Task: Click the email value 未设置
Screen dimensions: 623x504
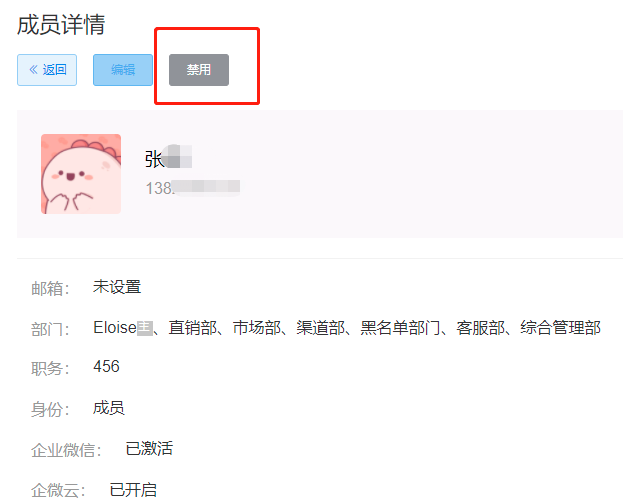Action: 117,287
